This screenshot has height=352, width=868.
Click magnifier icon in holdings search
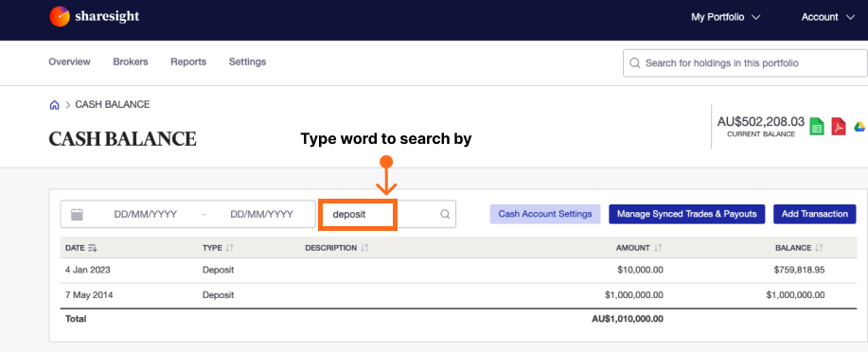pos(635,63)
